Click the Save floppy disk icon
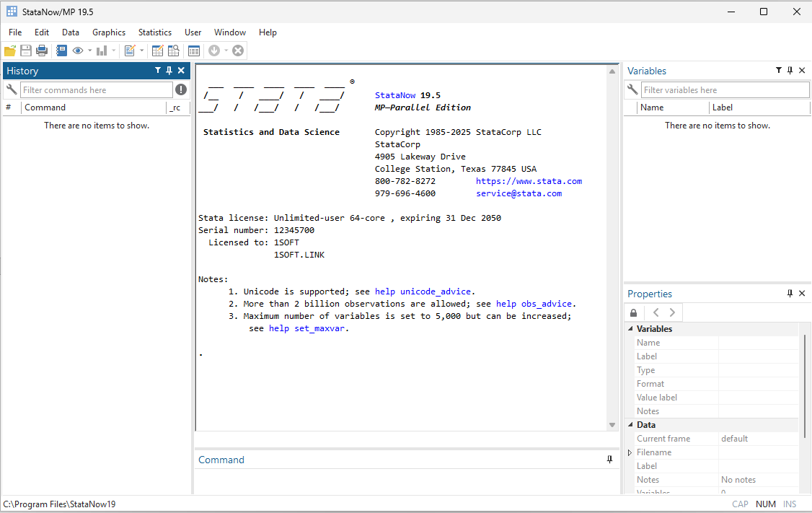This screenshot has height=513, width=812. tap(26, 51)
